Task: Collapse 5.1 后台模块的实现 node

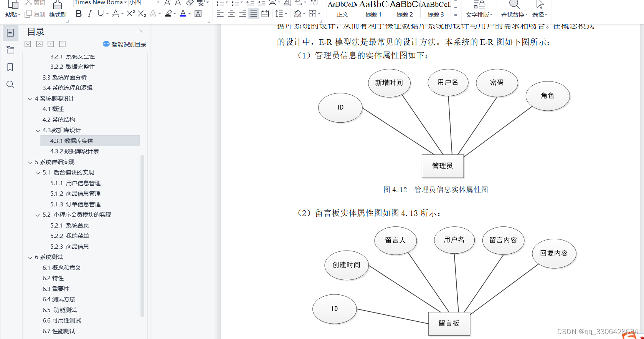Action: [x=38, y=173]
